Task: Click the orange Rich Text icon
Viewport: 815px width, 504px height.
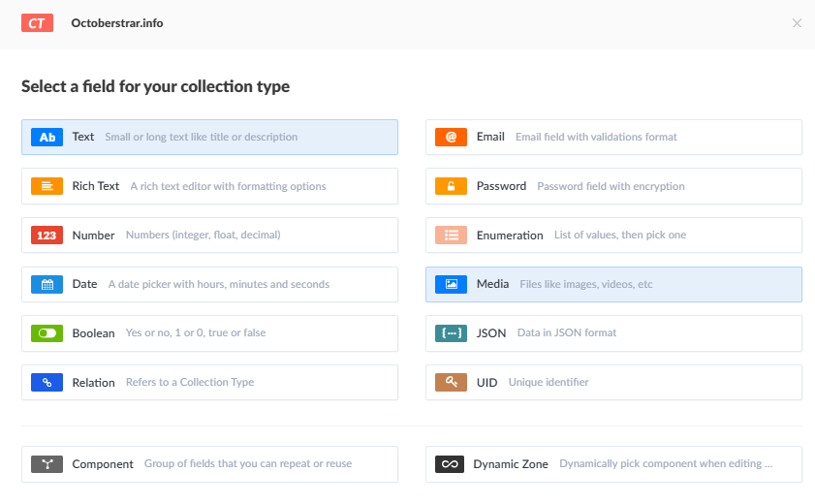Action: tap(47, 186)
